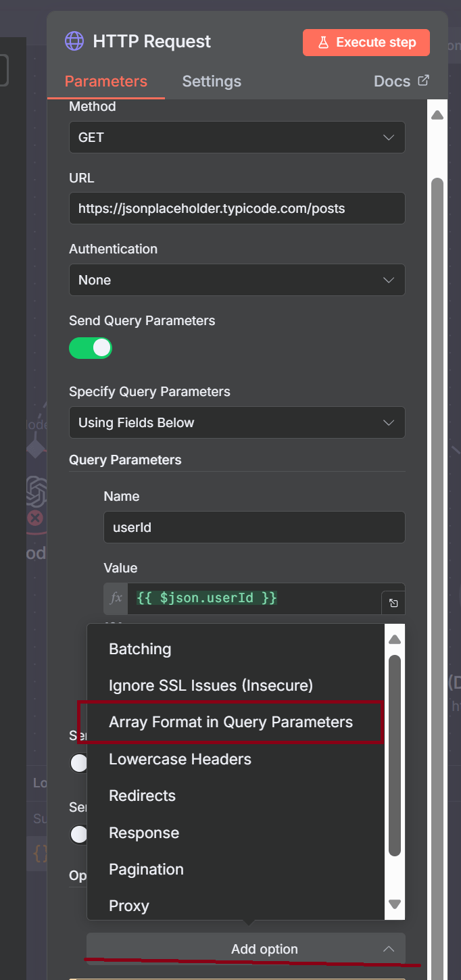
Task: Switch to the Settings tab
Action: (212, 80)
